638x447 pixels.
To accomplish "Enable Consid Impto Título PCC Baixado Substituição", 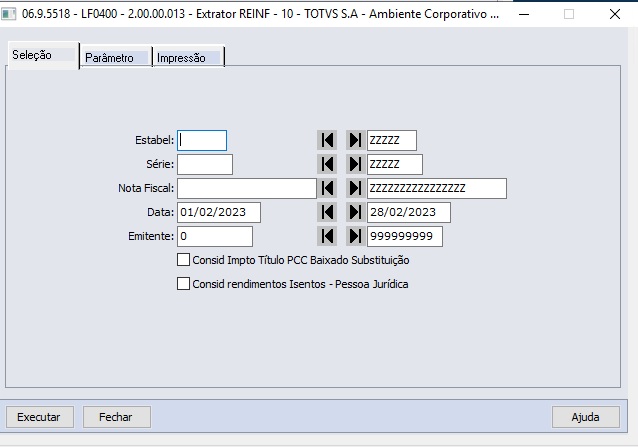I will (184, 260).
